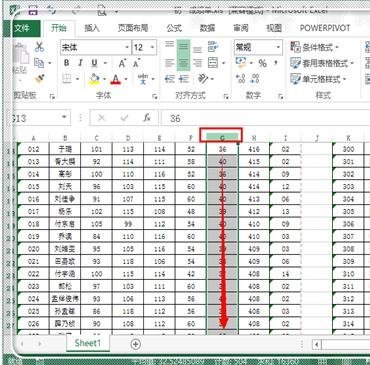
Task: Open Name Box dropdown arrow
Action: click(64, 117)
